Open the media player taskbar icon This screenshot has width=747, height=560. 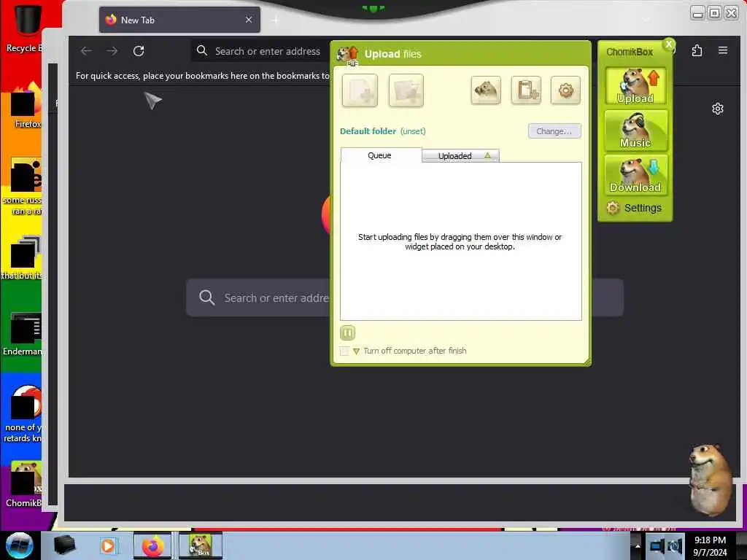108,545
